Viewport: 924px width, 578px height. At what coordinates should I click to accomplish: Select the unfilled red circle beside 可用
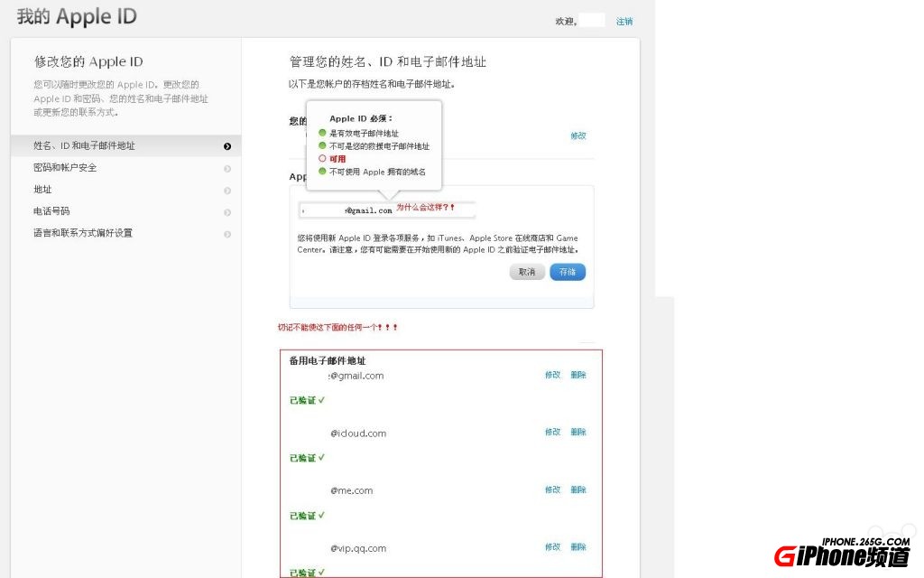click(323, 157)
